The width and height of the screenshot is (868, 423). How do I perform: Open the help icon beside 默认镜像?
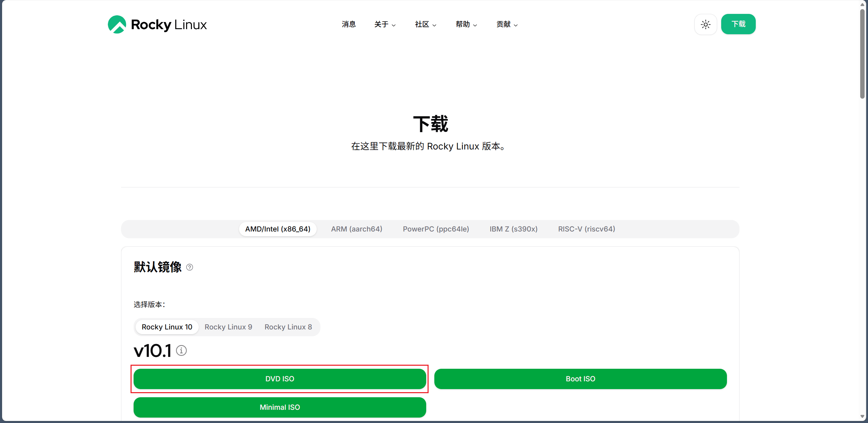coord(190,267)
